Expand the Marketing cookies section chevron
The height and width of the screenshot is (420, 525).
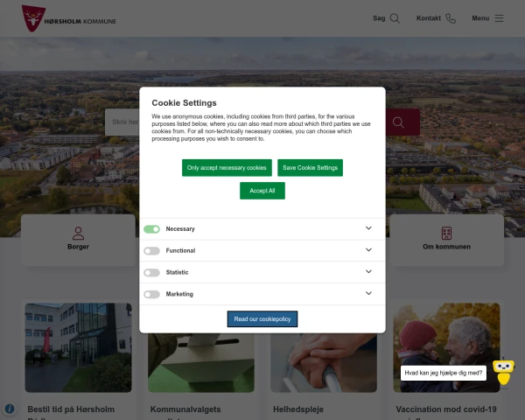tap(368, 294)
